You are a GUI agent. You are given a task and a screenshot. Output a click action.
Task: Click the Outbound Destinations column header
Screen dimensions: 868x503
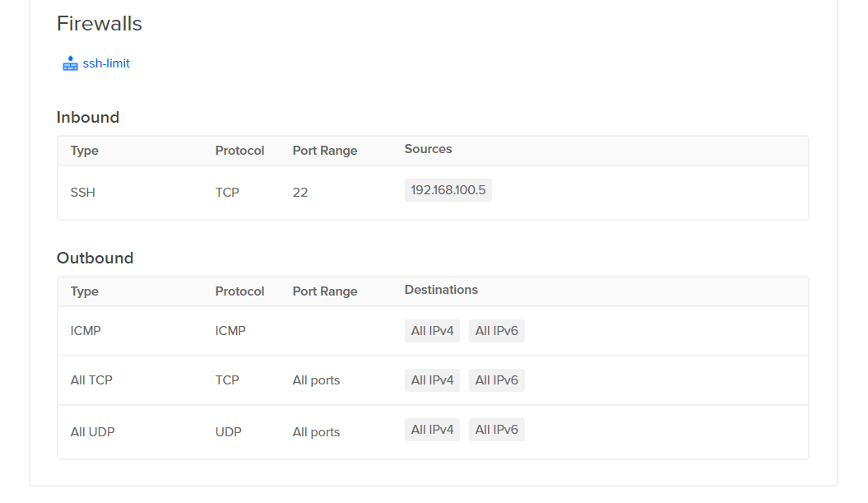(x=441, y=290)
